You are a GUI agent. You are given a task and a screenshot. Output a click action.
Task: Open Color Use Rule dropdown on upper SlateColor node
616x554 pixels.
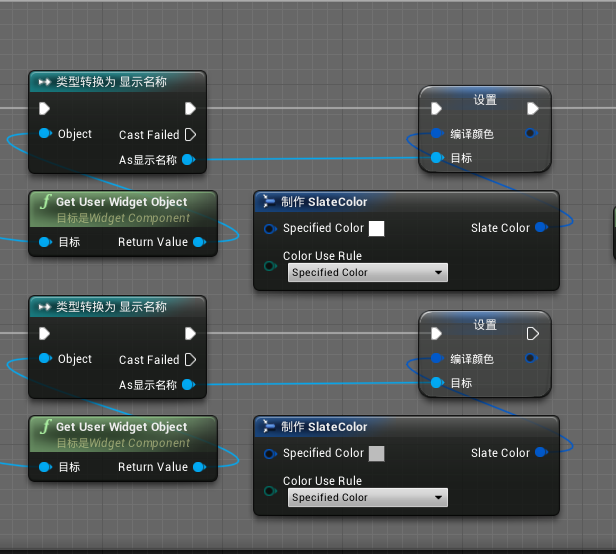click(368, 272)
